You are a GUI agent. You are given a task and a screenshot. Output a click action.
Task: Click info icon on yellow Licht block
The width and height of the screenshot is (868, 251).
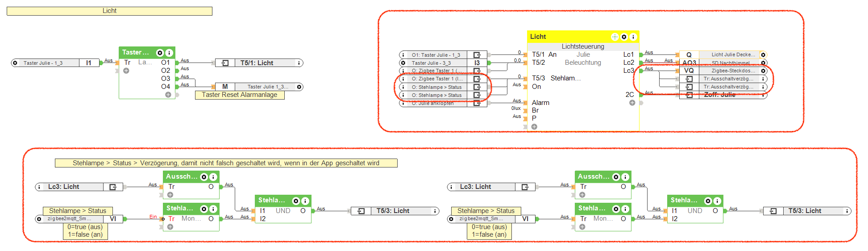(633, 37)
